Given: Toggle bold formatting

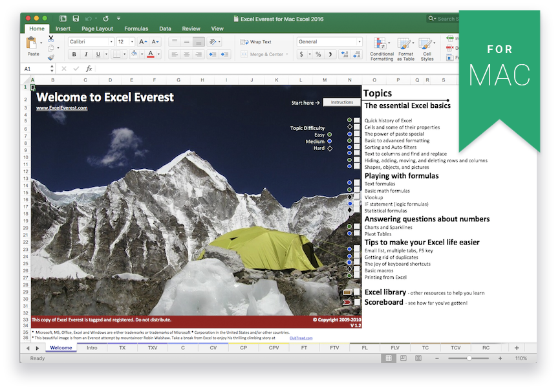Looking at the screenshot, I should click(74, 54).
